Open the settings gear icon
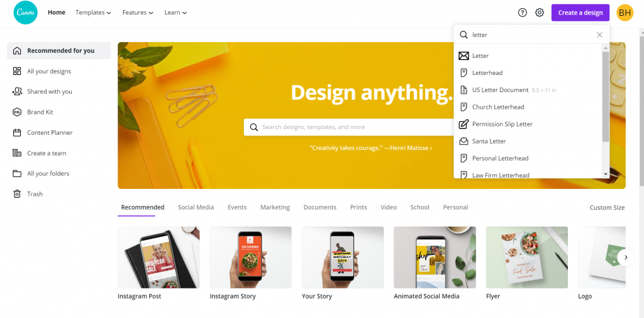Viewport: 644px width, 318px height. (540, 13)
